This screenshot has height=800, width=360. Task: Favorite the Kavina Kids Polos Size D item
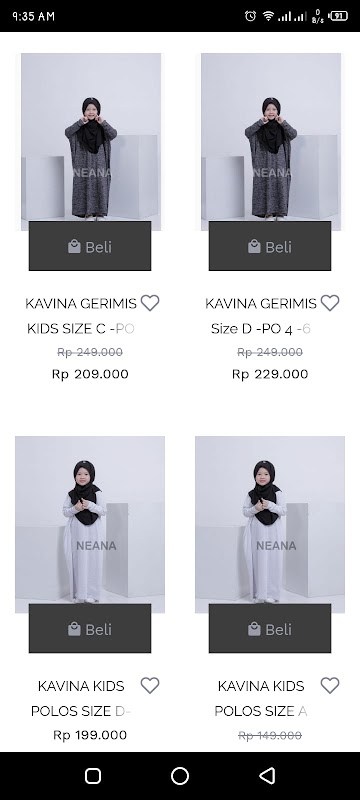click(x=150, y=685)
